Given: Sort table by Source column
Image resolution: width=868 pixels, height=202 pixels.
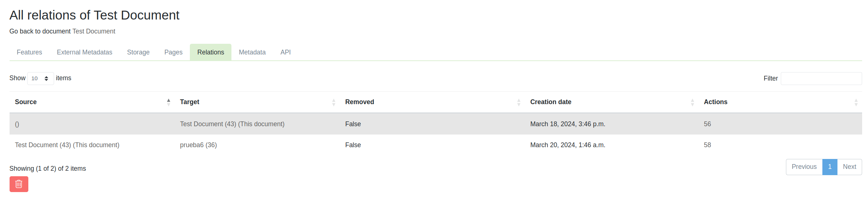Looking at the screenshot, I should 26,102.
